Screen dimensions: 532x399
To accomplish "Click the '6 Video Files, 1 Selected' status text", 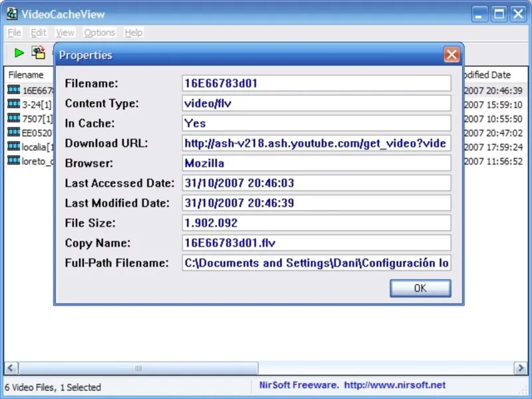I will coord(53,387).
